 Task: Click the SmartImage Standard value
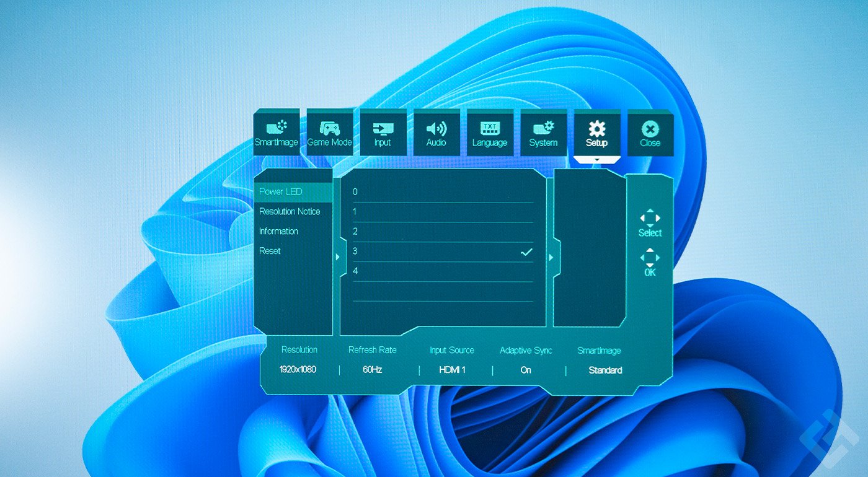pyautogui.click(x=605, y=370)
